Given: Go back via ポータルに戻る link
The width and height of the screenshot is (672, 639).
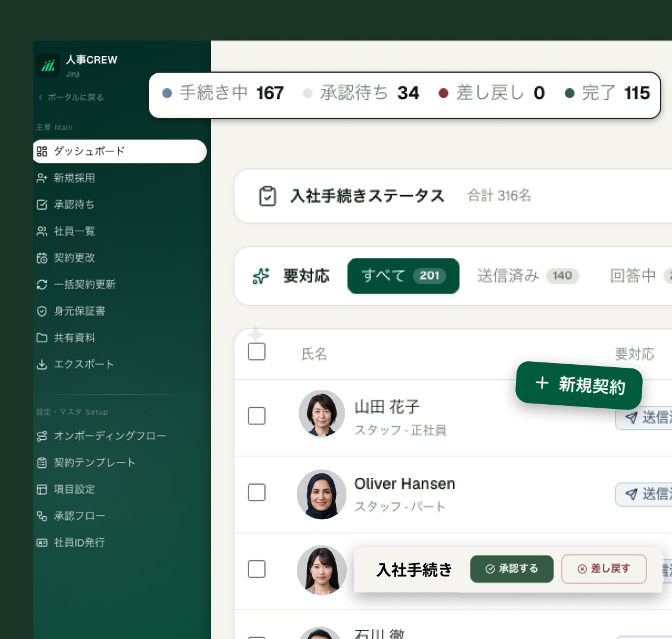Looking at the screenshot, I should tap(71, 97).
